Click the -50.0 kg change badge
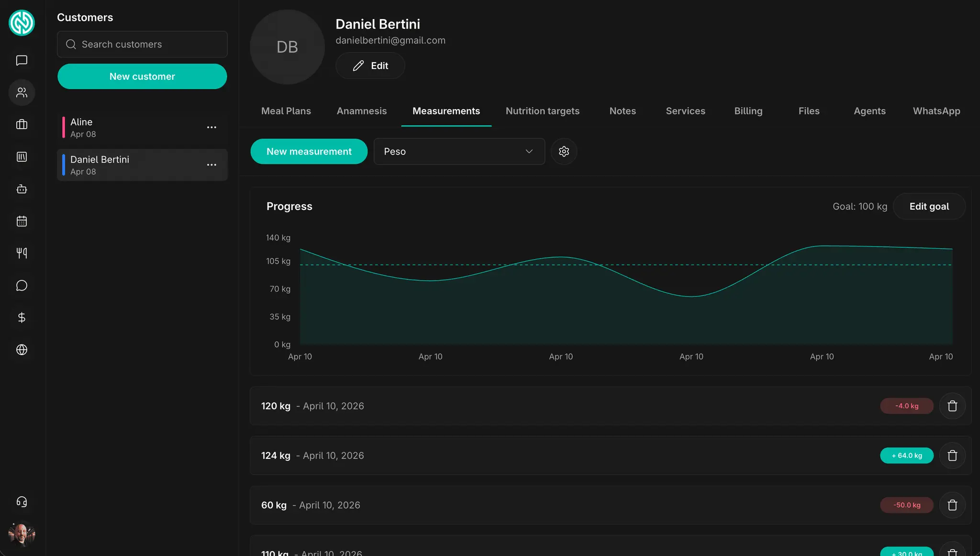980x556 pixels. [907, 505]
